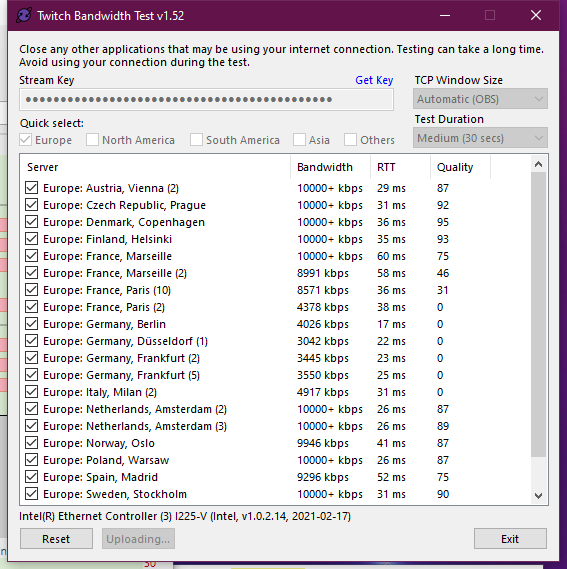Click the scroll down arrow in the server list
The image size is (567, 569).
(x=539, y=495)
